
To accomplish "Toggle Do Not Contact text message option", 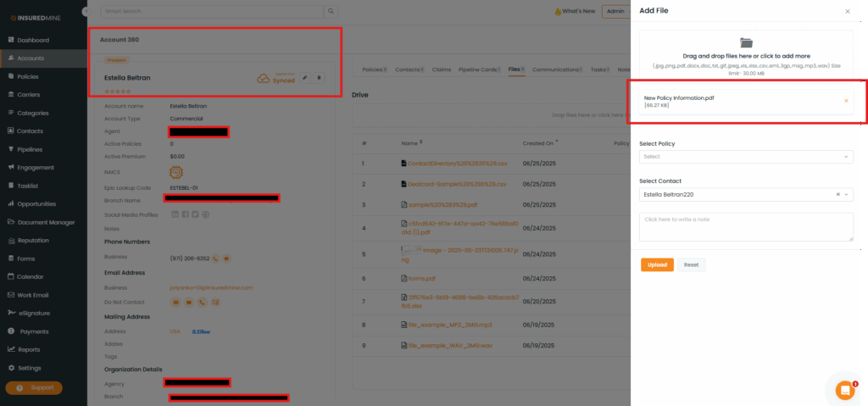I will pyautogui.click(x=189, y=303).
